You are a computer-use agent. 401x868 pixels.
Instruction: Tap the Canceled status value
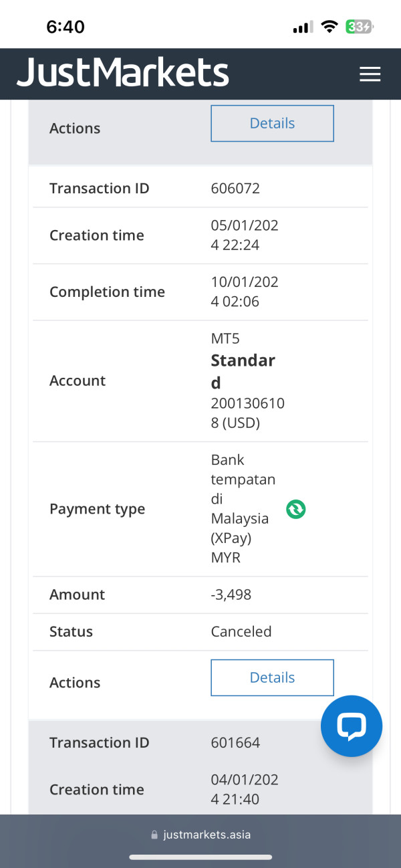pyautogui.click(x=241, y=631)
